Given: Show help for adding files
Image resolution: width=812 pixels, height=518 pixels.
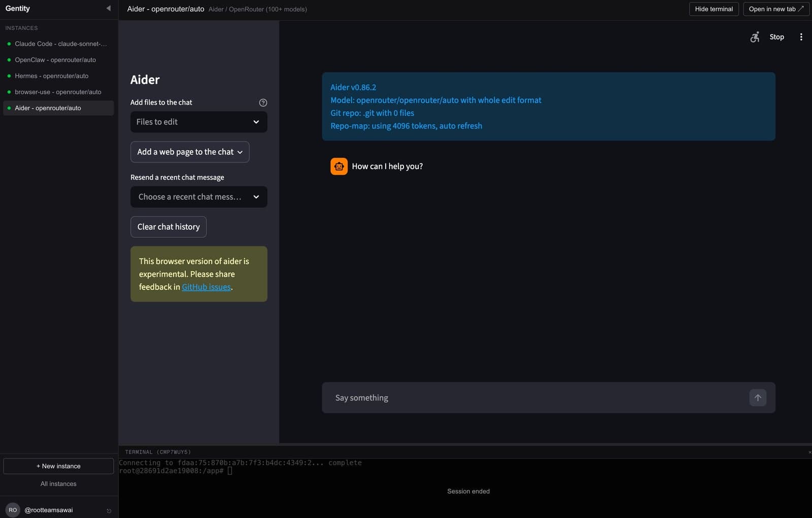Looking at the screenshot, I should point(263,103).
